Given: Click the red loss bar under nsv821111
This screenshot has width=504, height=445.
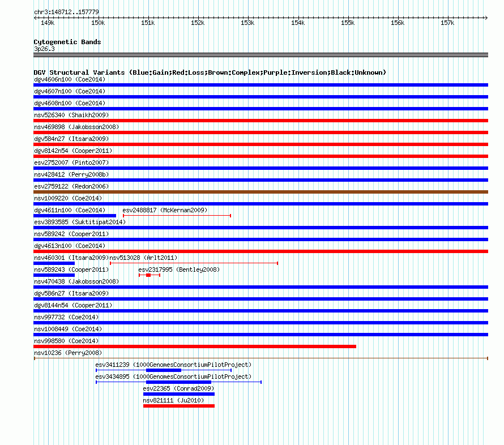Looking at the screenshot, I should click(179, 406).
